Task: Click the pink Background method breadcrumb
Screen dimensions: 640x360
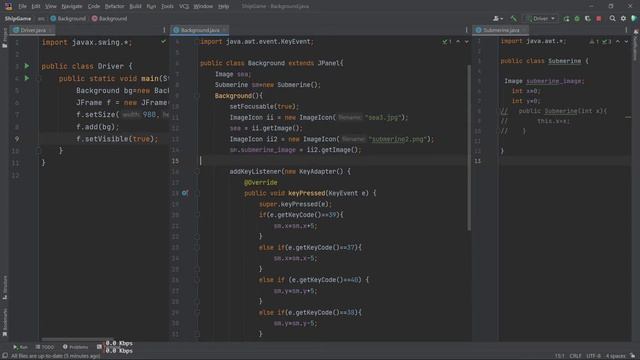Action: (x=109, y=19)
